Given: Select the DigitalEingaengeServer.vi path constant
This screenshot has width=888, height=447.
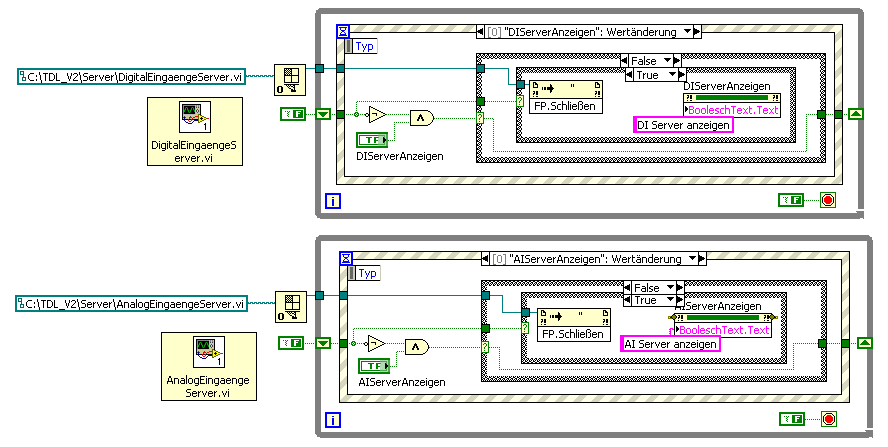Looking at the screenshot, I should point(131,76).
